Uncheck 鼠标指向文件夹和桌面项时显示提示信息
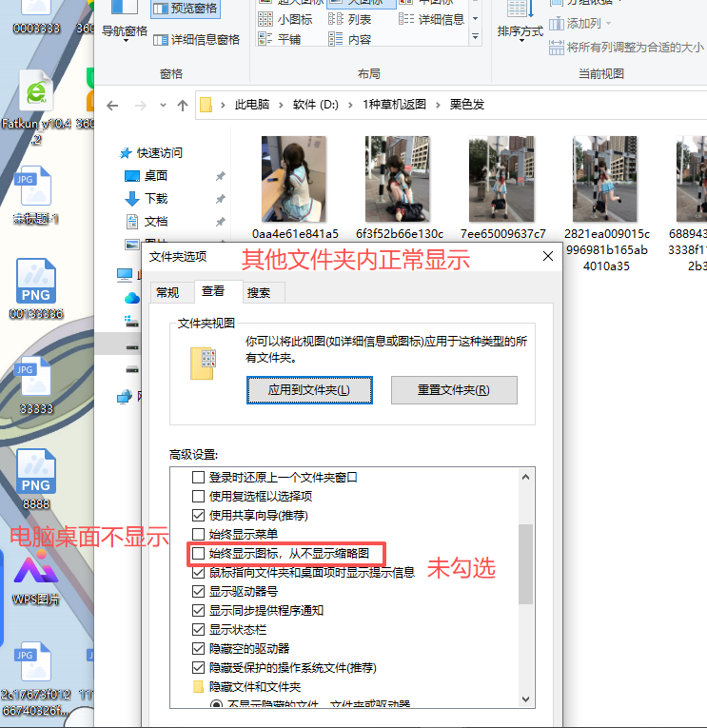The image size is (707, 728). 198,573
